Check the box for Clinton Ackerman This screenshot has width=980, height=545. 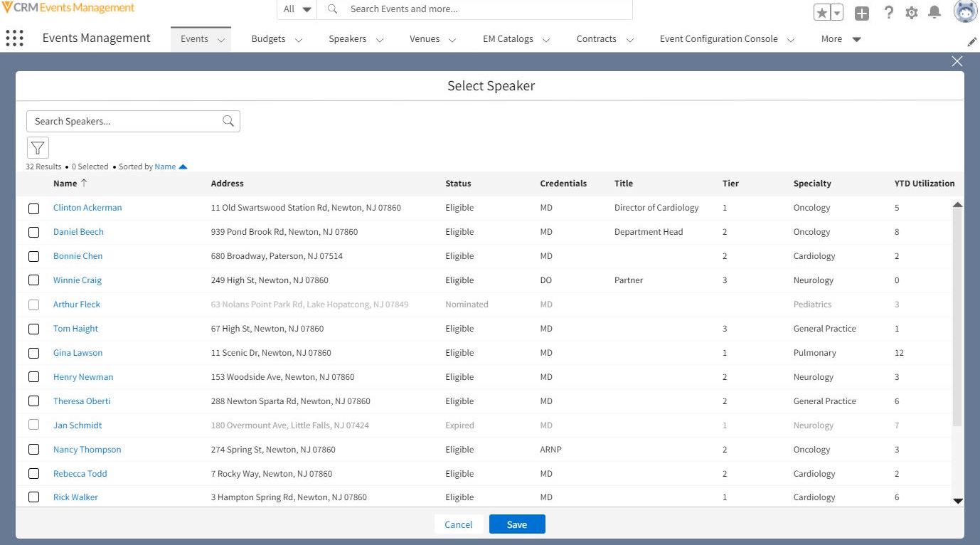pos(34,208)
